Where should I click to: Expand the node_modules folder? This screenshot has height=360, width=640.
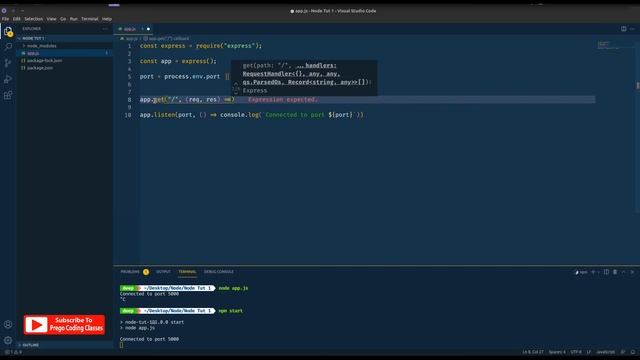pyautogui.click(x=42, y=46)
